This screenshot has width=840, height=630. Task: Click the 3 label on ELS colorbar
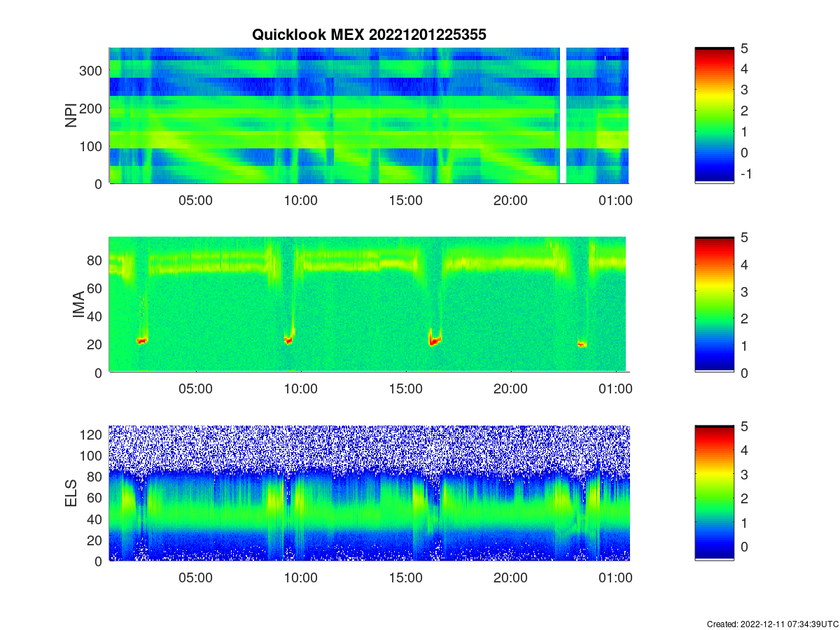pos(743,475)
